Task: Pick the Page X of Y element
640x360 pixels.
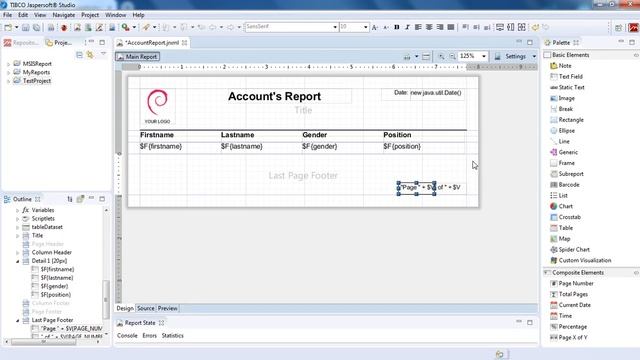Action: click(569, 338)
